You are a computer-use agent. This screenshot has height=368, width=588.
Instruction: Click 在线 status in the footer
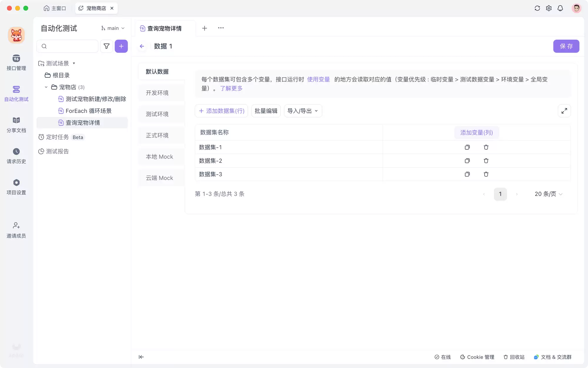tap(442, 357)
